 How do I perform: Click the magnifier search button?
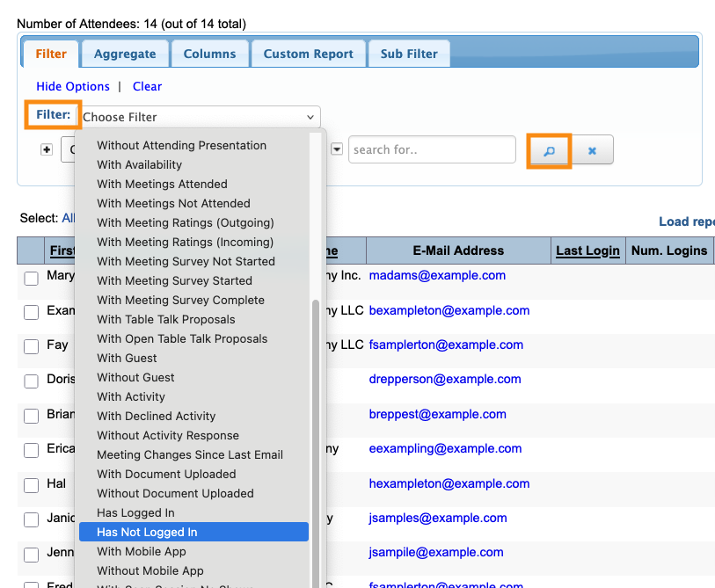coord(549,150)
